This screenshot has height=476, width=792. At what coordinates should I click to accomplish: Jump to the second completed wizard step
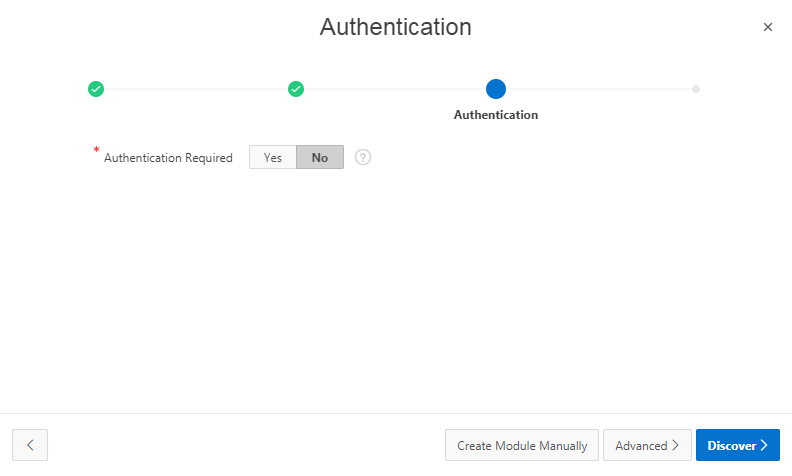pos(296,89)
